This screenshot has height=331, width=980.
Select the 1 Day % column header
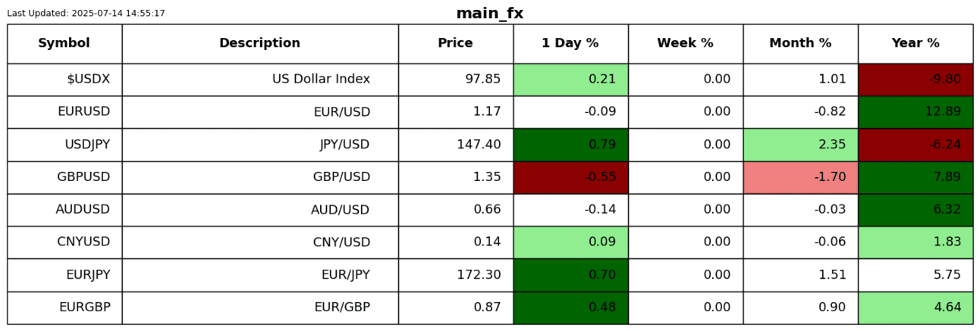coord(570,43)
